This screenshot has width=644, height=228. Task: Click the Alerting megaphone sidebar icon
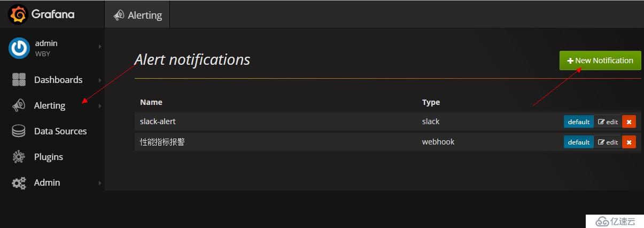19,105
